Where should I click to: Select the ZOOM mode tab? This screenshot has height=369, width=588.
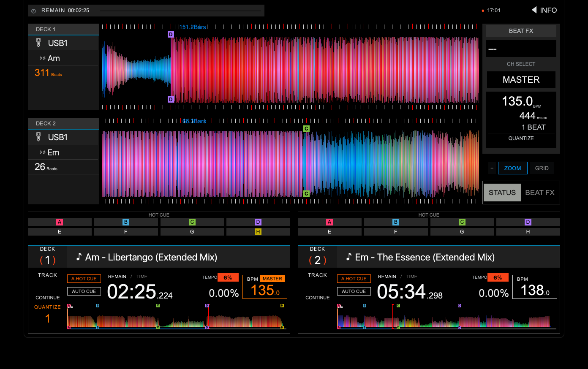513,168
